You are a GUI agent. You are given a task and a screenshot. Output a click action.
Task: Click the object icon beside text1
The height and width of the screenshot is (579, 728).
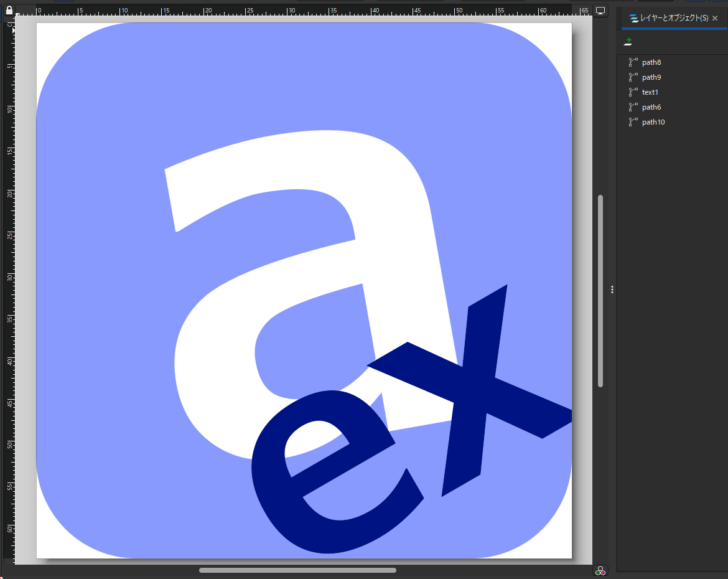[633, 92]
